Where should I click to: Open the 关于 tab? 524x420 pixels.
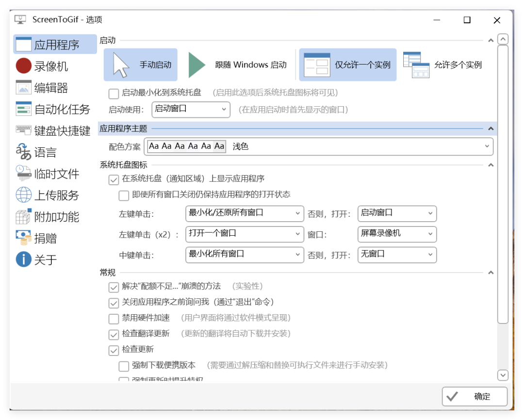55,259
